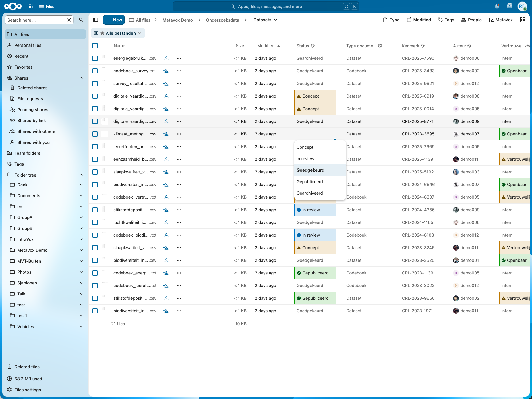This screenshot has width=532, height=399.
Task: Expand the MetaVox Demo folder chevron
Action: [x=81, y=250]
